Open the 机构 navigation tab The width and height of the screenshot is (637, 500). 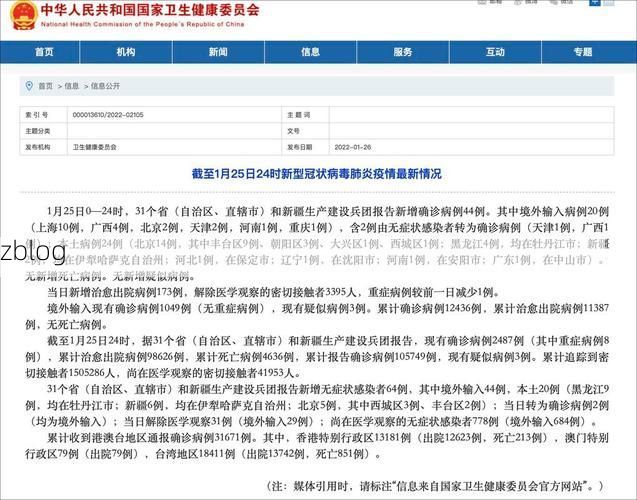(125, 51)
